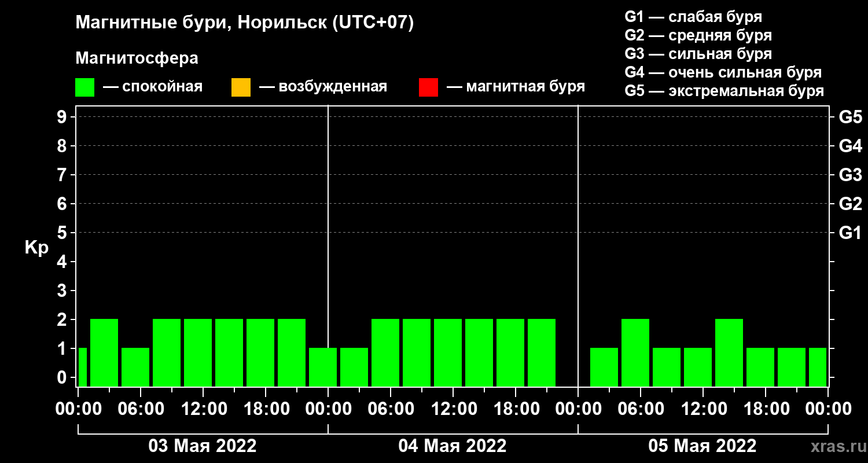
Task: Select the 'магнитная буря' legend label
Action: point(525,87)
